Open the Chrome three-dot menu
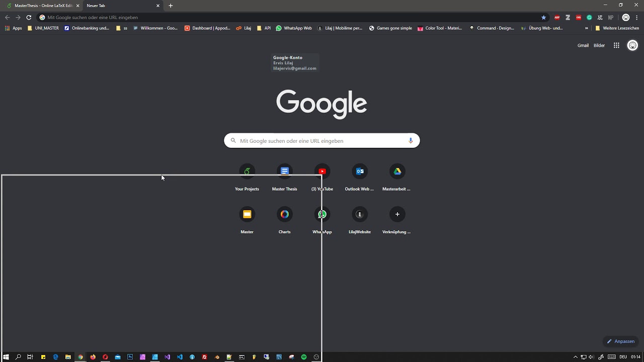644x362 pixels. 637,17
